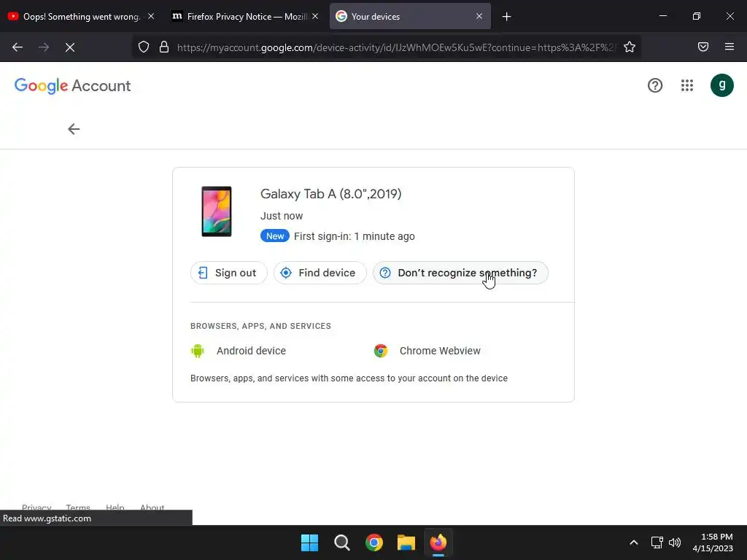Close the 'Your devices' tab
Screen dimensions: 747x560
pos(479,16)
